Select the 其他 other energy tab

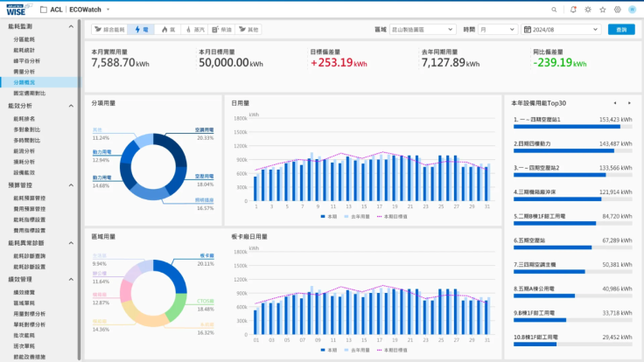point(248,30)
